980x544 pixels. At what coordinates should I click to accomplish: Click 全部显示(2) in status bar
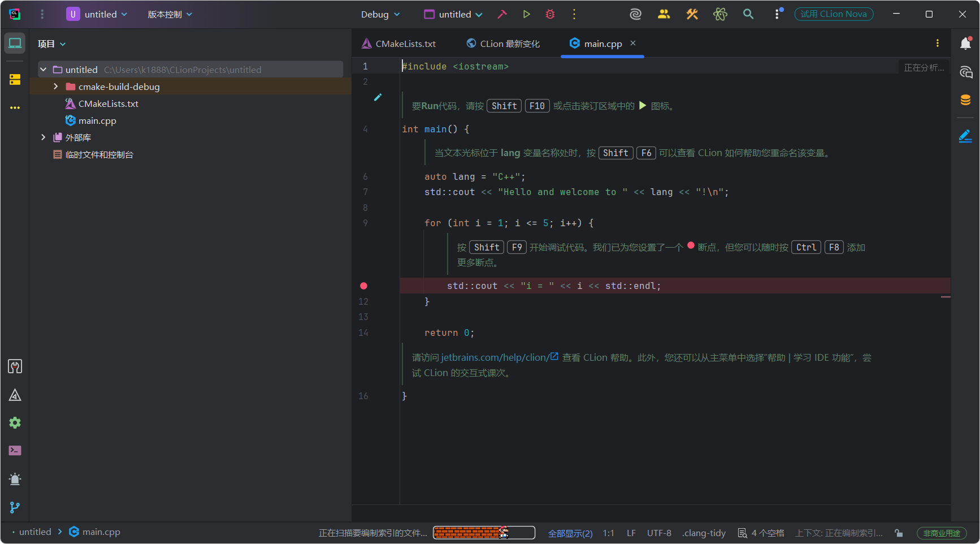click(570, 533)
